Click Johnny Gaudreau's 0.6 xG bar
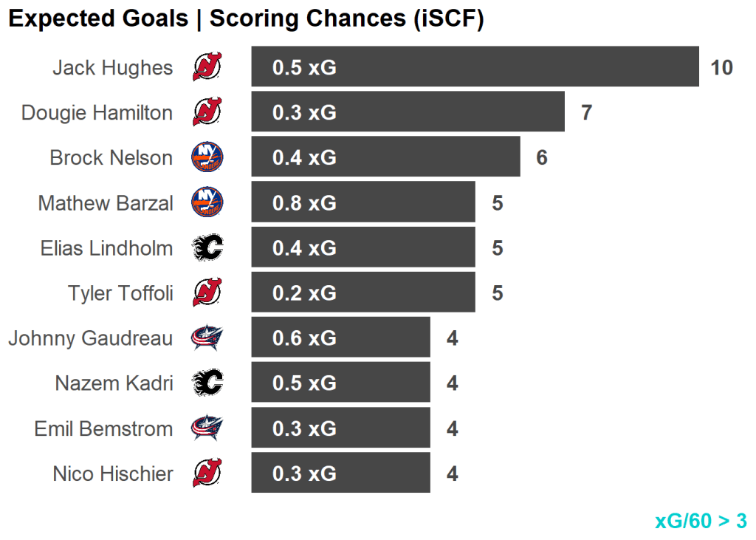 coord(340,338)
